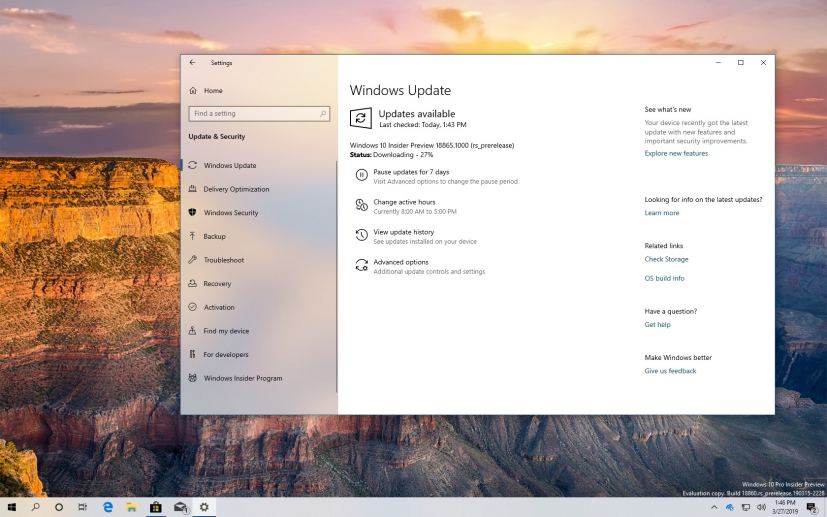This screenshot has width=827, height=517.
Task: Click the Windows Security shield icon
Action: point(193,212)
